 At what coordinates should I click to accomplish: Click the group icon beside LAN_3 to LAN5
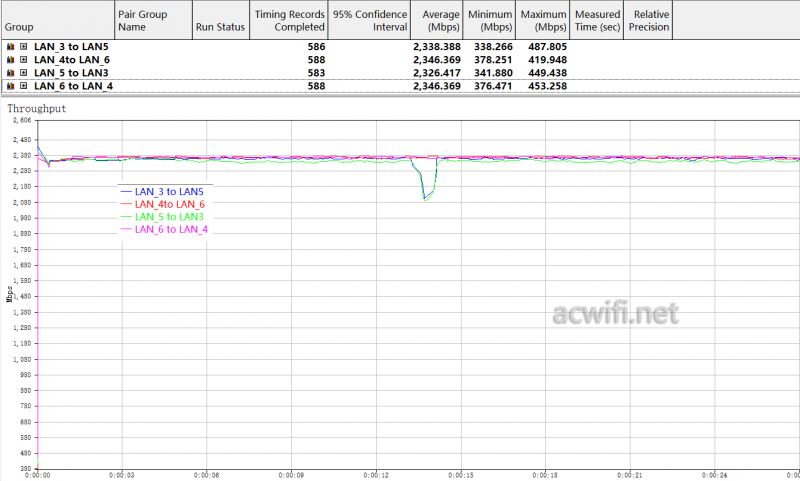click(10, 47)
